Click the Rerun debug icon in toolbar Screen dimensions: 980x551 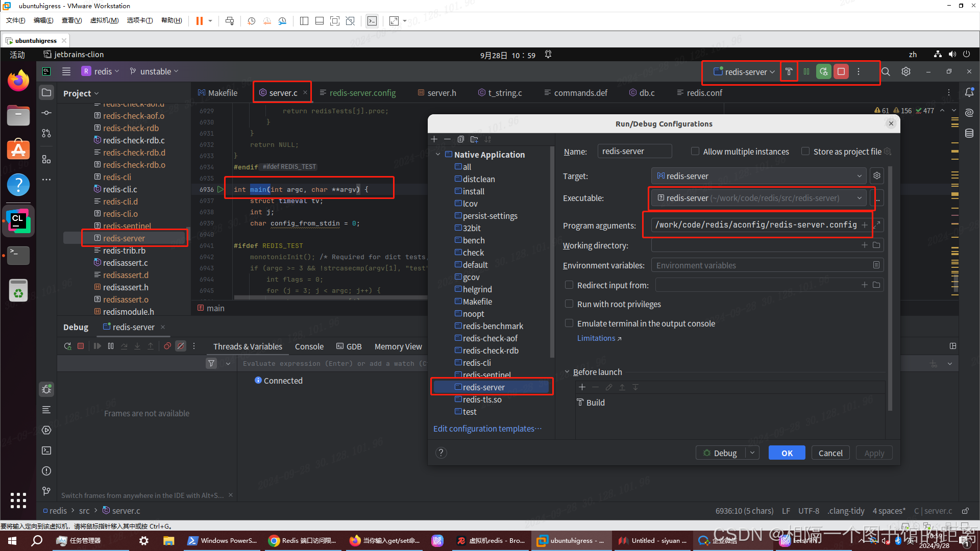point(823,72)
